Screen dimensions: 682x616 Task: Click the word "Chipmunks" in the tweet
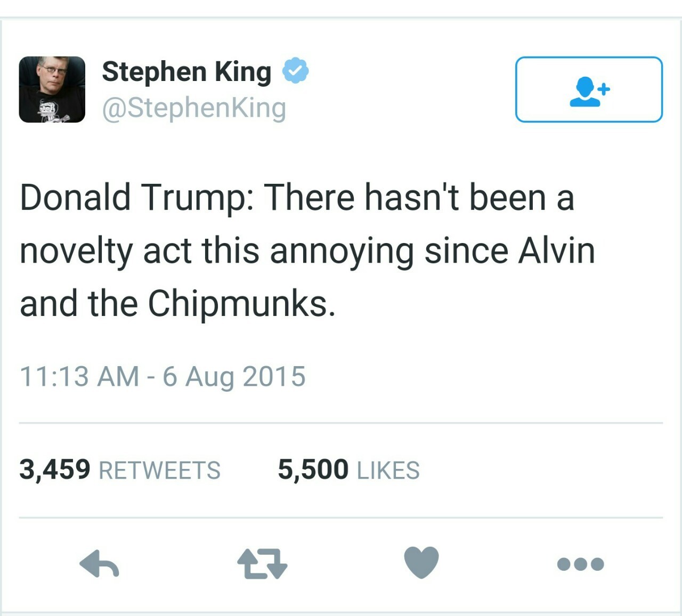[x=241, y=304]
